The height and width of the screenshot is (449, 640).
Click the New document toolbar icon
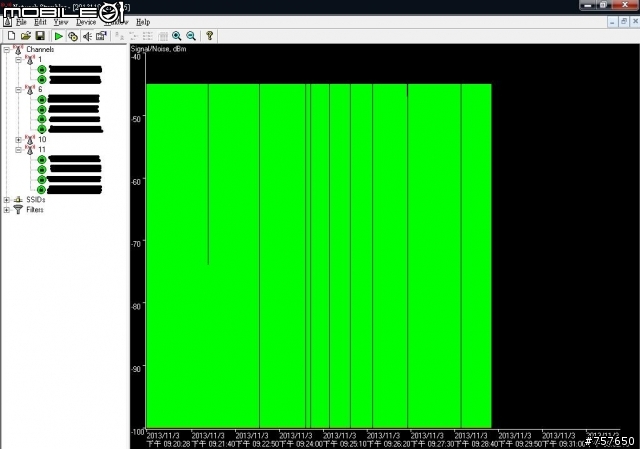[x=12, y=36]
